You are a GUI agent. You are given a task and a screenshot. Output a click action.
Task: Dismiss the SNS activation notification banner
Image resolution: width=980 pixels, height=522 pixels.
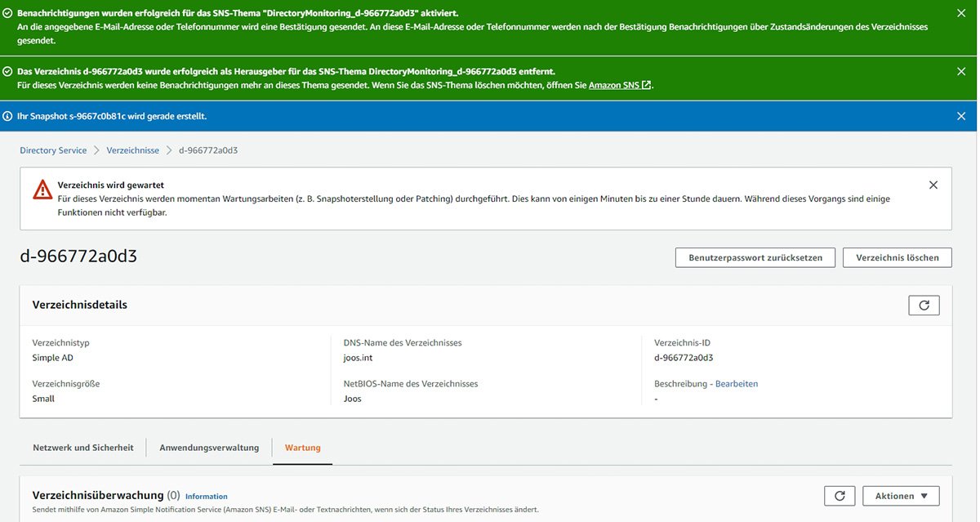(960, 13)
